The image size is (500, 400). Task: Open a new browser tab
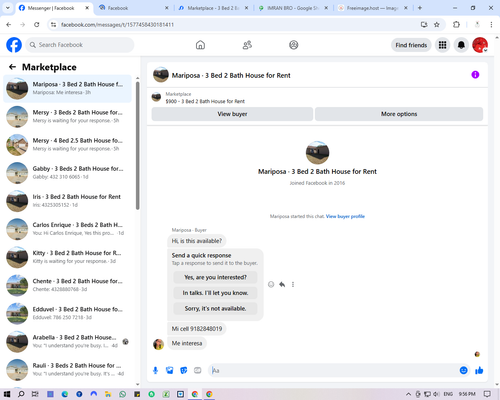click(420, 8)
